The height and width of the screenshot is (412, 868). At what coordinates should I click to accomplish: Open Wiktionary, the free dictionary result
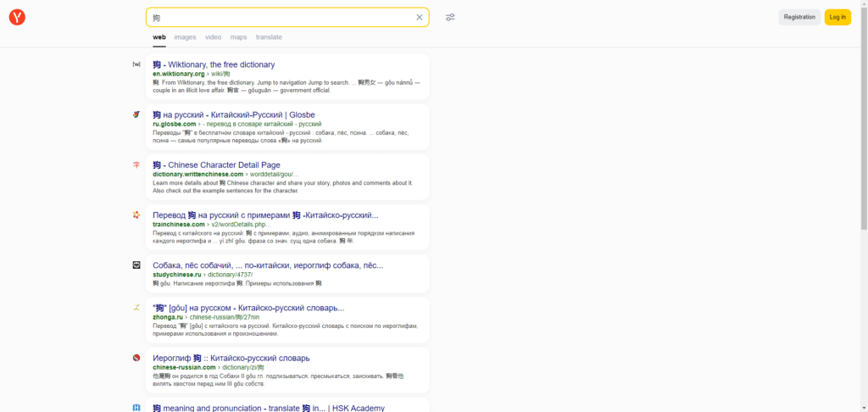click(x=214, y=64)
